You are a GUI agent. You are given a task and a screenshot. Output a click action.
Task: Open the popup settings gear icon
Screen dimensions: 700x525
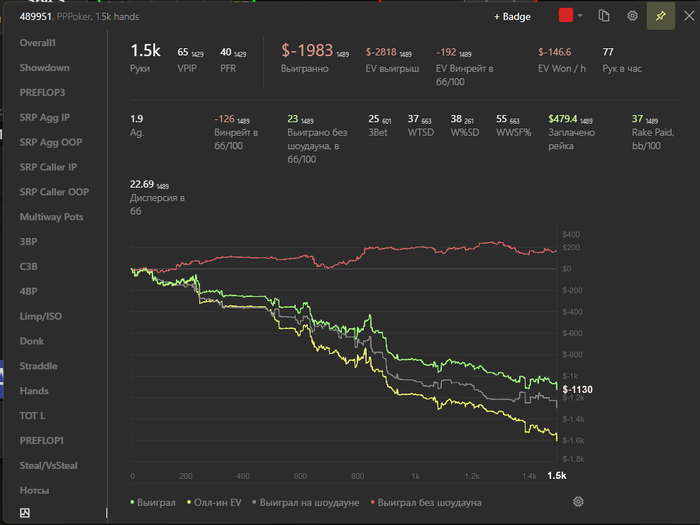pos(632,16)
